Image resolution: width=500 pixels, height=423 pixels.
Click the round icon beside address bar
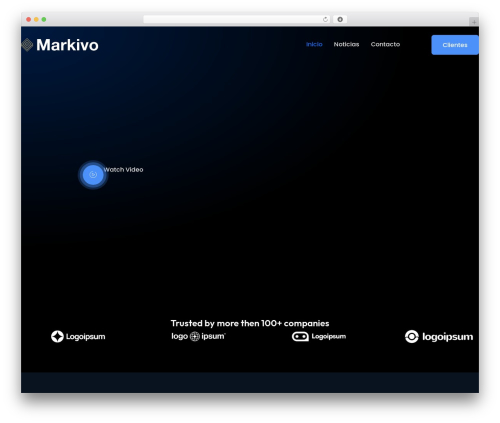click(x=340, y=20)
